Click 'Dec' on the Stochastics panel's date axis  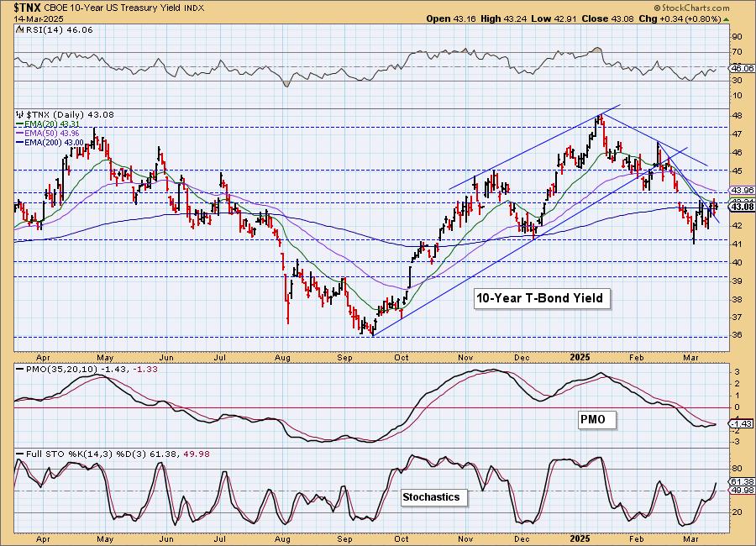point(522,538)
